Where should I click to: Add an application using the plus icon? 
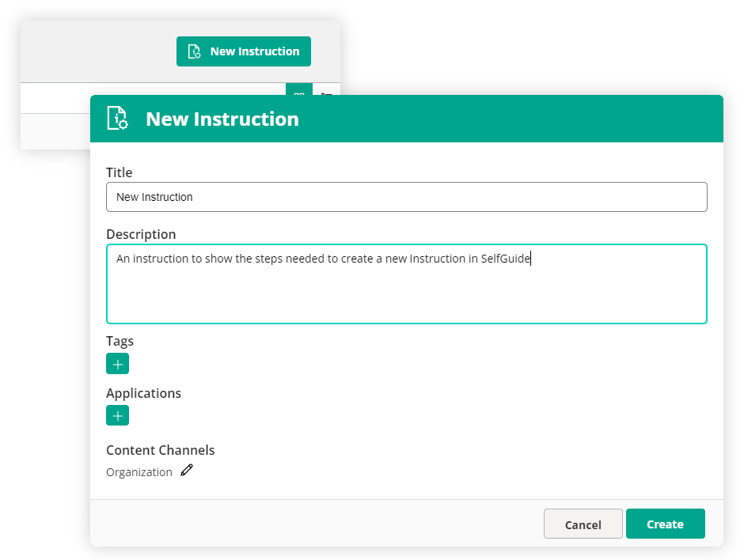117,414
